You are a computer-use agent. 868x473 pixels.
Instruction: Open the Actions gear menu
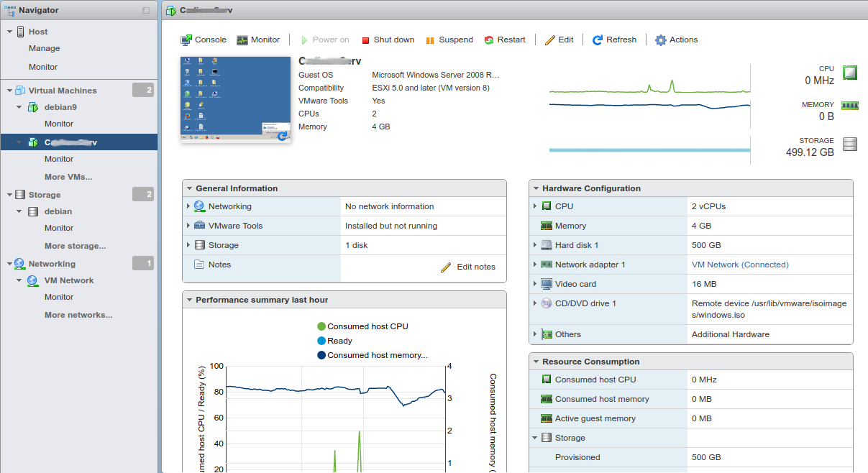pos(676,40)
